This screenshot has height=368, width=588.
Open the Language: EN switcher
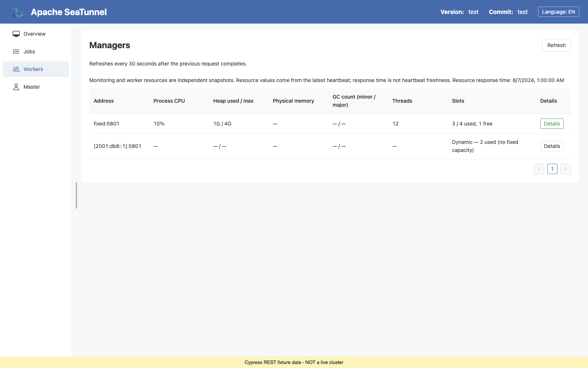(559, 12)
